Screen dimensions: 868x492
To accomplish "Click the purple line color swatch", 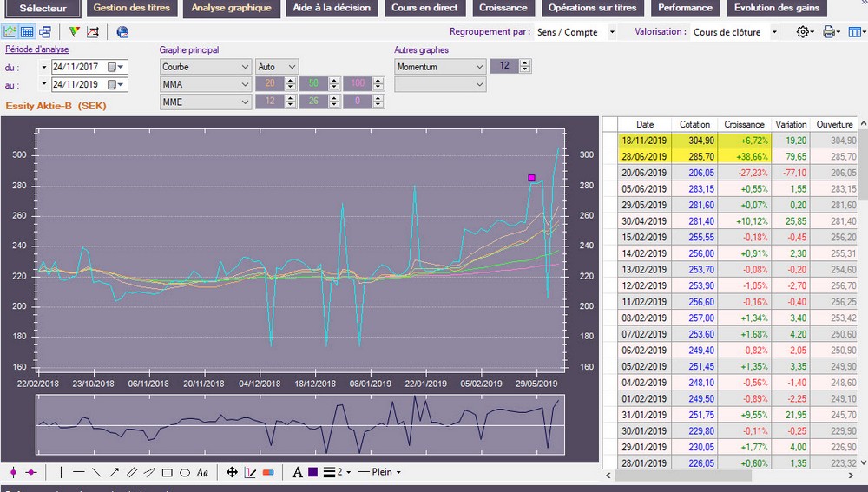I will click(312, 473).
